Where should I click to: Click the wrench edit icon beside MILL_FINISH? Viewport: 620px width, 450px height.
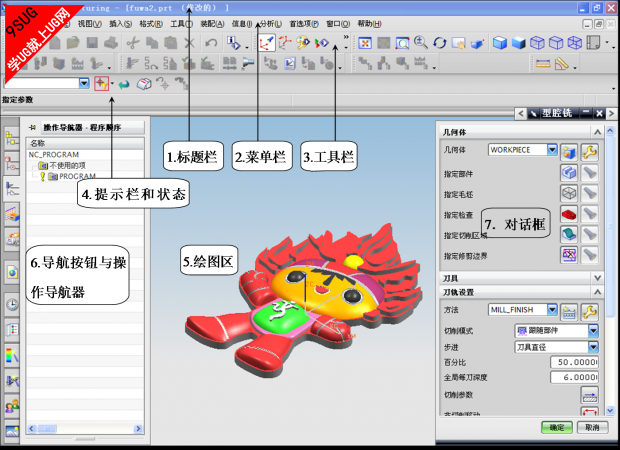(589, 312)
